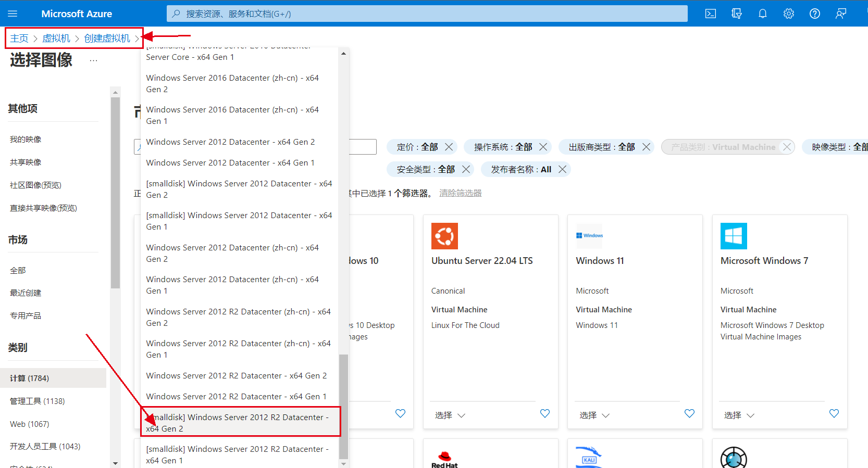Favorite the Ubuntu Server 22.04 LTS card

(545, 413)
